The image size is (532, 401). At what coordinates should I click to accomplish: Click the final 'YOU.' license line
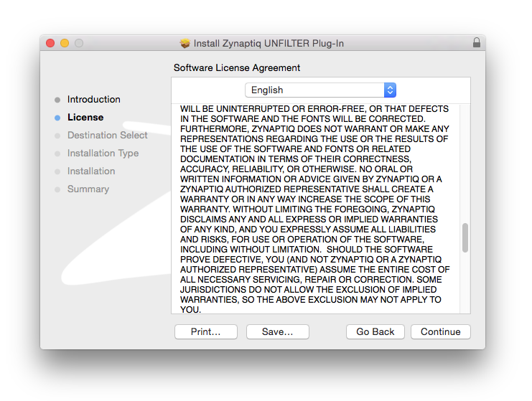pyautogui.click(x=191, y=309)
